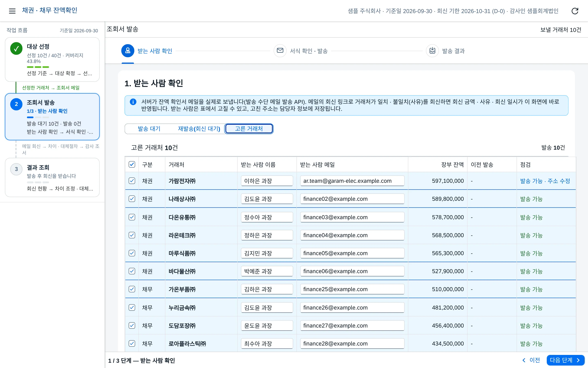Viewport: 588px width, 368px height.
Task: Click the green check icon on 대상 선정
Action: 16,49
